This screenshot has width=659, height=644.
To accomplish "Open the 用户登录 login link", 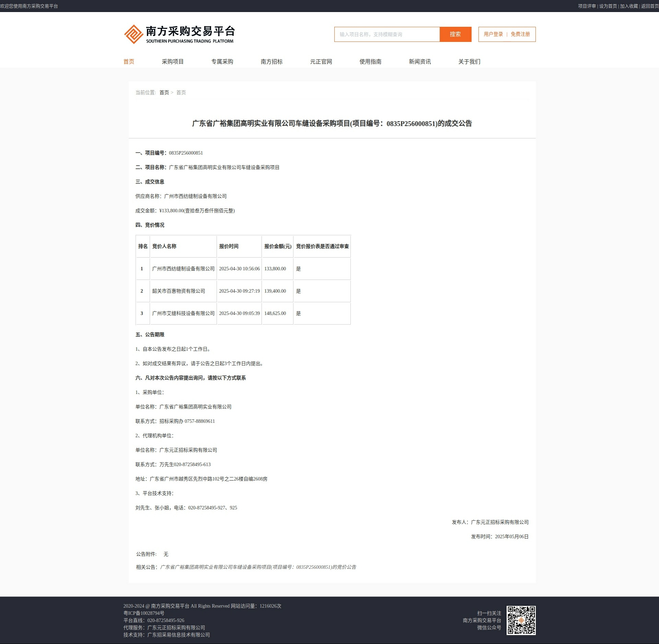I will [493, 34].
